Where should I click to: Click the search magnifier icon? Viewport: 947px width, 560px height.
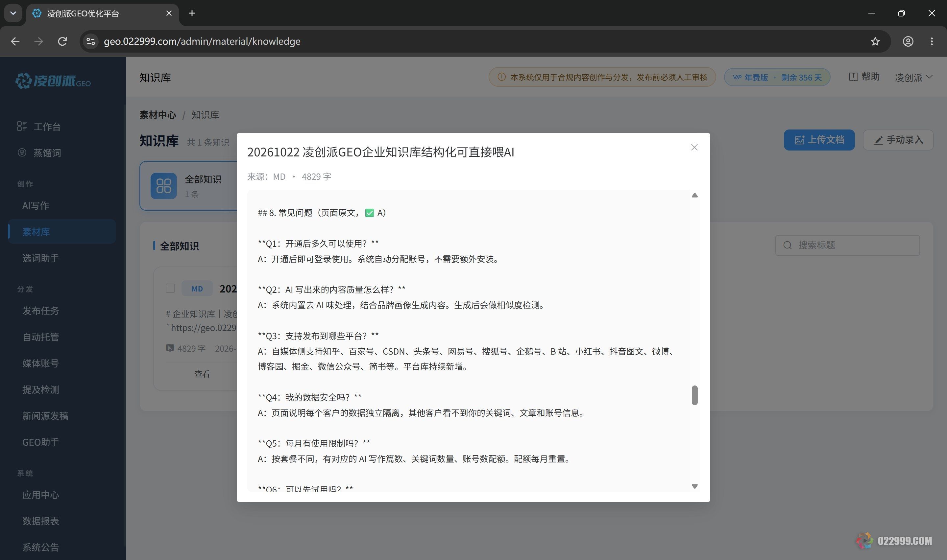(x=787, y=245)
